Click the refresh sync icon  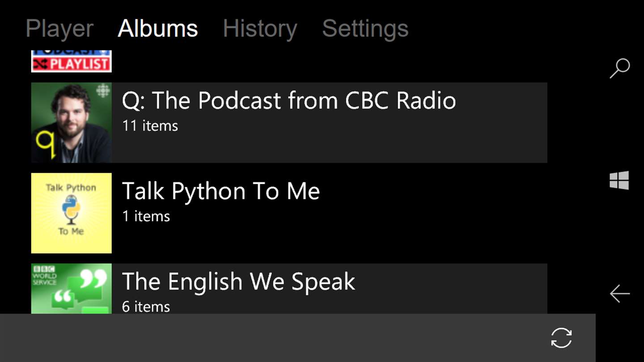point(561,338)
